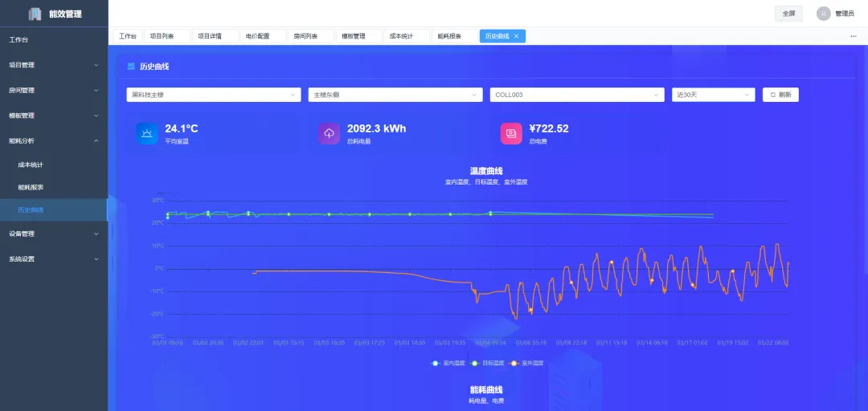The width and height of the screenshot is (868, 411).
Task: Click the total electricity cost icon
Action: click(x=511, y=133)
